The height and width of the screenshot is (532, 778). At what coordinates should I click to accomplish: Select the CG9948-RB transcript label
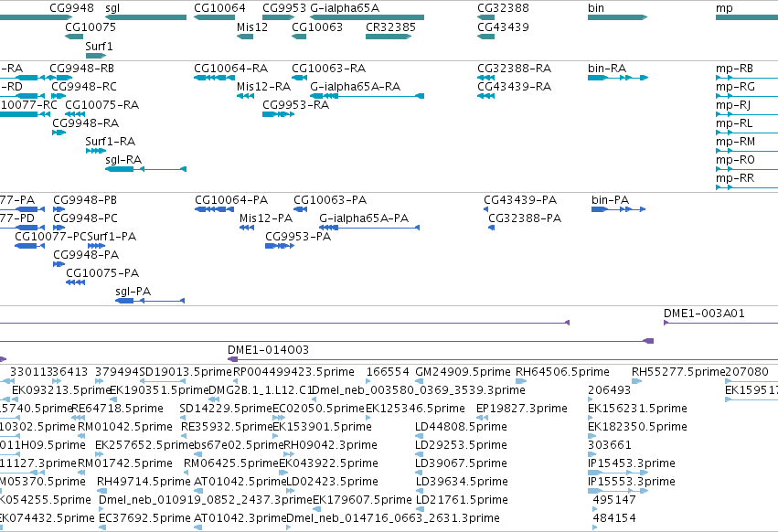[x=82, y=69]
